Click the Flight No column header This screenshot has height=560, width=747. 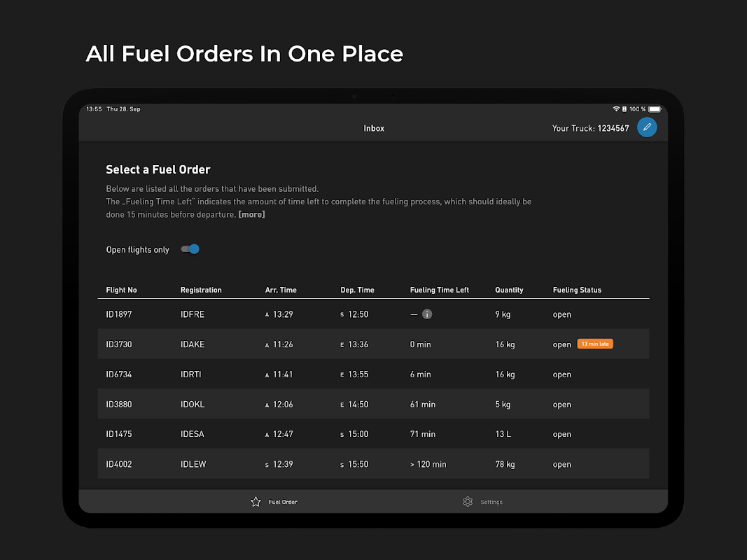point(121,290)
